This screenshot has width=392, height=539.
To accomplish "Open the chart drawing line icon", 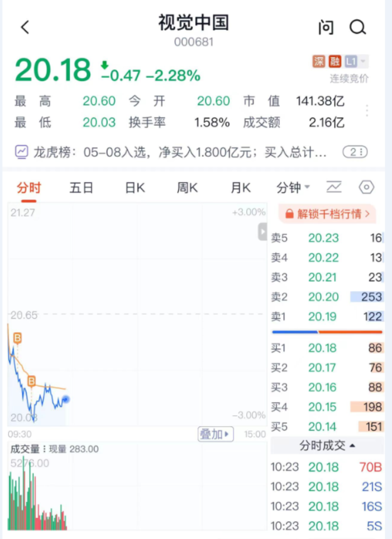I will pos(334,187).
